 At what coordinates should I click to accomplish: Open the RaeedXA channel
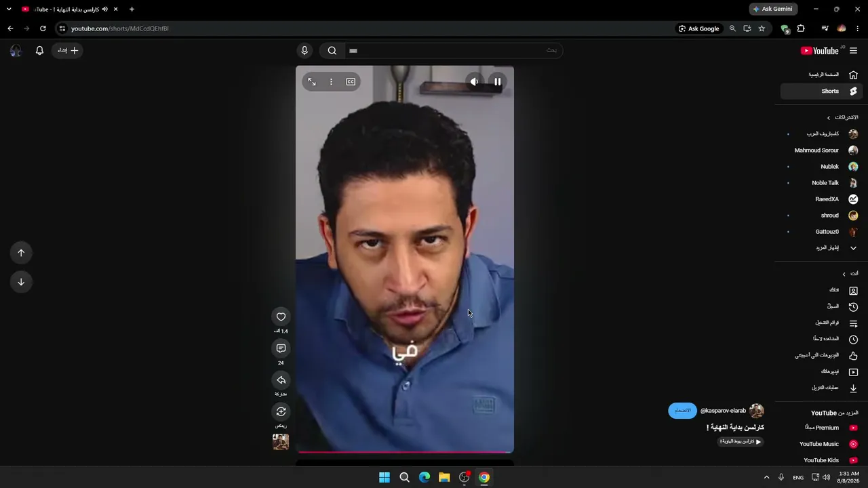pyautogui.click(x=821, y=199)
